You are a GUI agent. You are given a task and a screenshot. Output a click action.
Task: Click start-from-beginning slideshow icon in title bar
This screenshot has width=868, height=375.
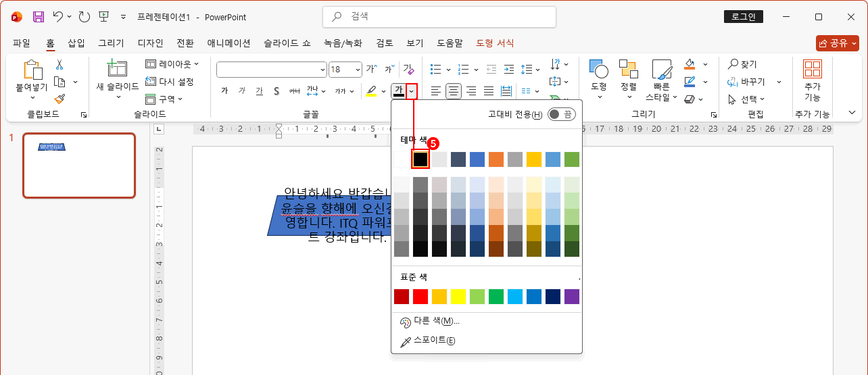(x=103, y=17)
